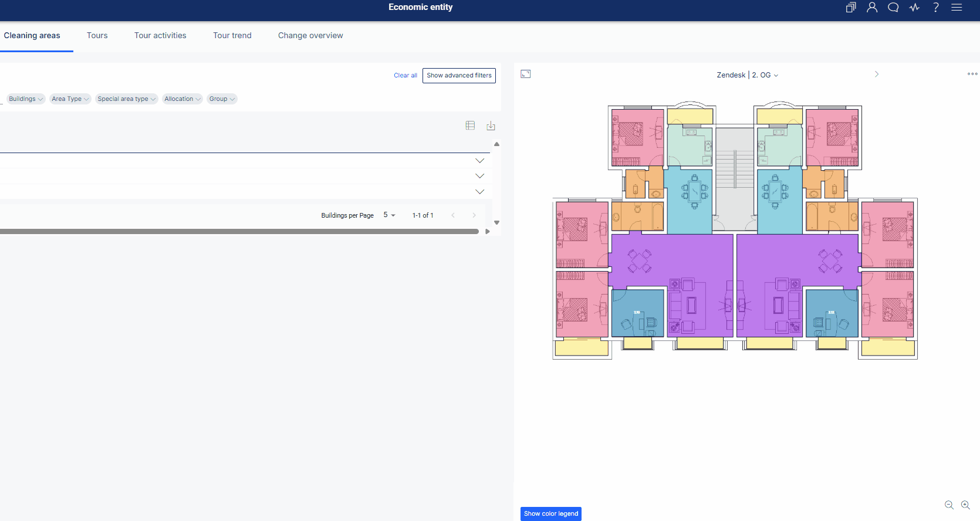The height and width of the screenshot is (521, 980).
Task: Click Show color legend button
Action: coord(551,514)
